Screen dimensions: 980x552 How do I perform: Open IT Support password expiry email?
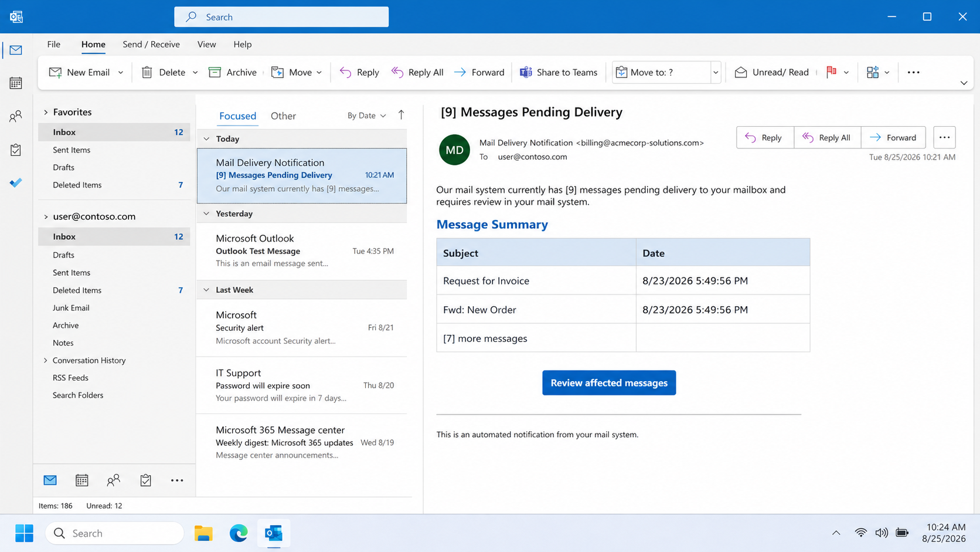click(302, 385)
